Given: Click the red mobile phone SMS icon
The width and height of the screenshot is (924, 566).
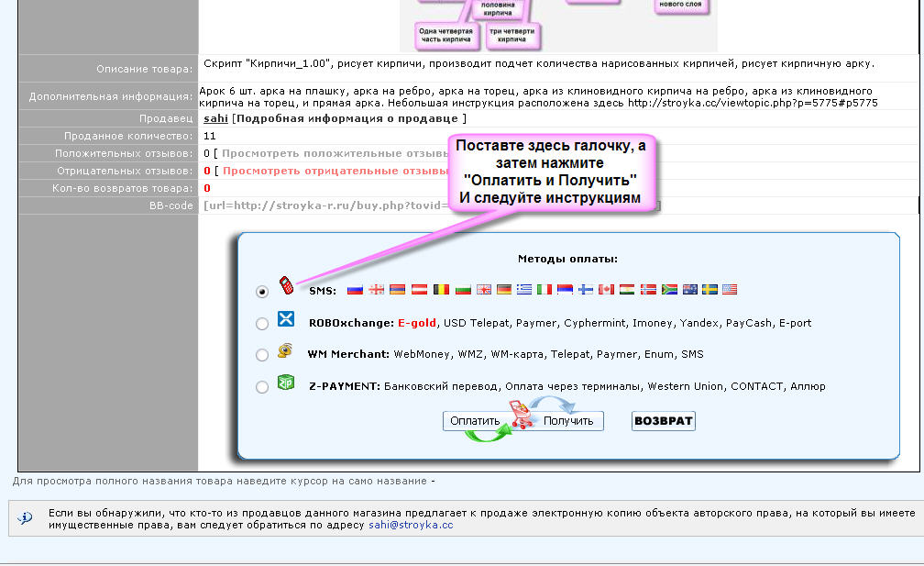Looking at the screenshot, I should tap(286, 285).
